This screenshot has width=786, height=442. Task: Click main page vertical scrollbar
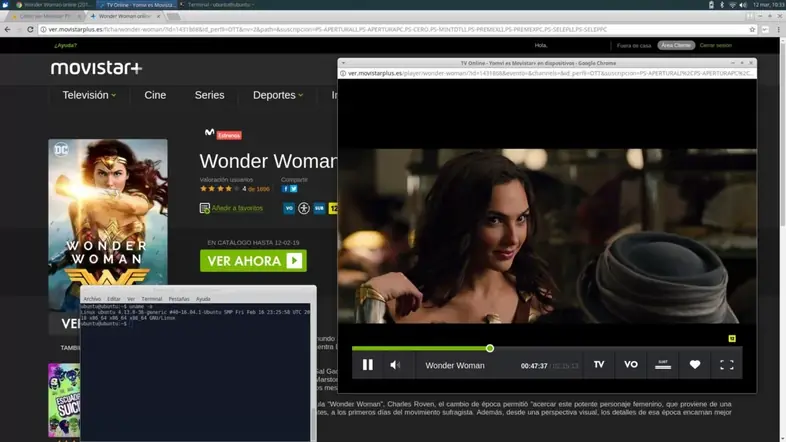(782, 133)
